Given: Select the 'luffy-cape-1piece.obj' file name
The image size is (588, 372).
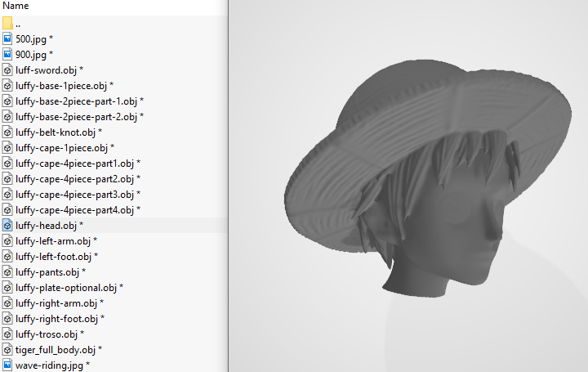Looking at the screenshot, I should (x=61, y=148).
